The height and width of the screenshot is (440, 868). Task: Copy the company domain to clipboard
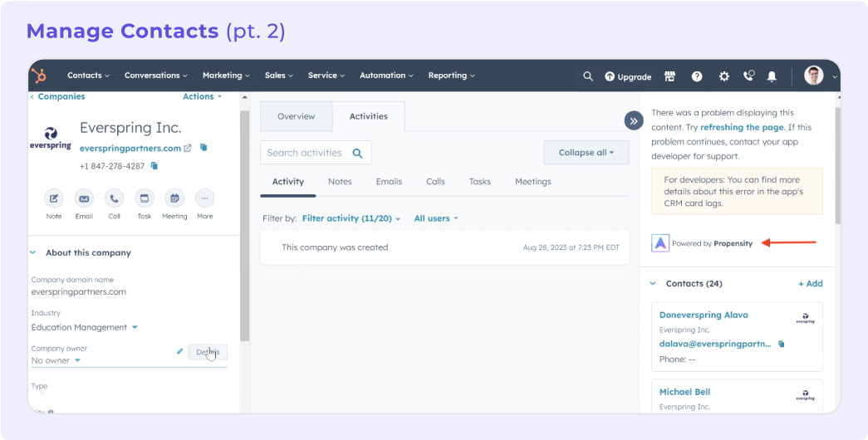[x=204, y=147]
